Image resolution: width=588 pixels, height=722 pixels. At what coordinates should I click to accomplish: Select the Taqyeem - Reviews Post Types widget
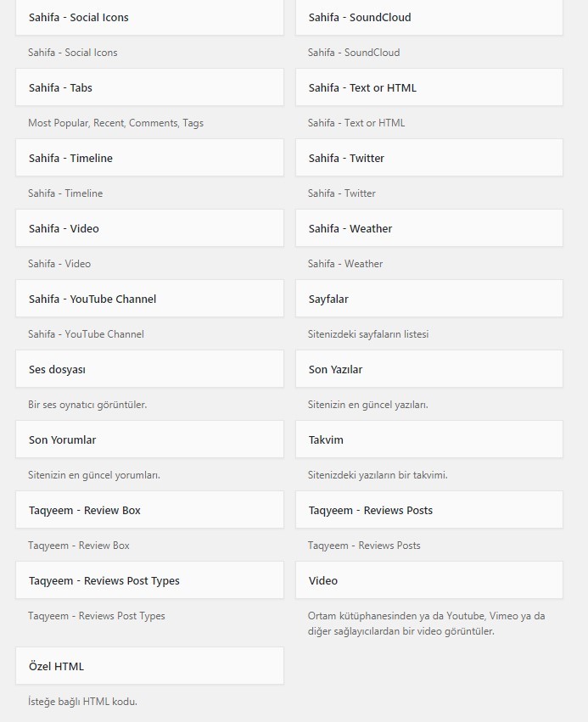click(x=149, y=580)
